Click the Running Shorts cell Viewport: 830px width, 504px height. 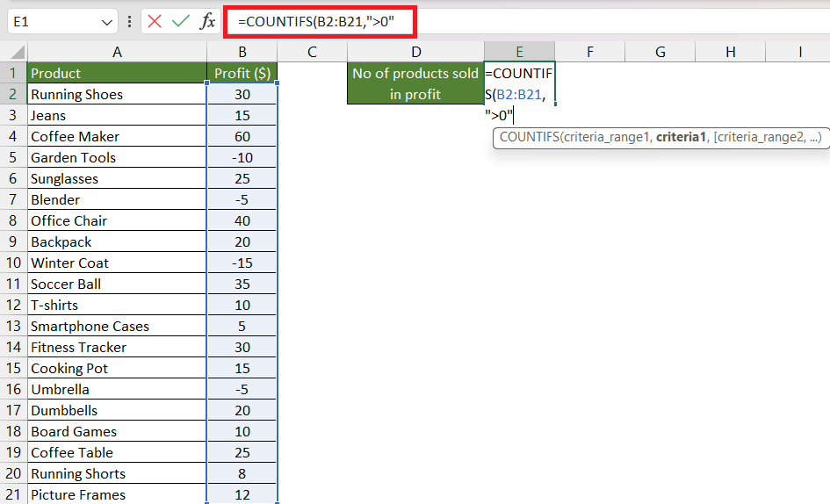pos(117,473)
